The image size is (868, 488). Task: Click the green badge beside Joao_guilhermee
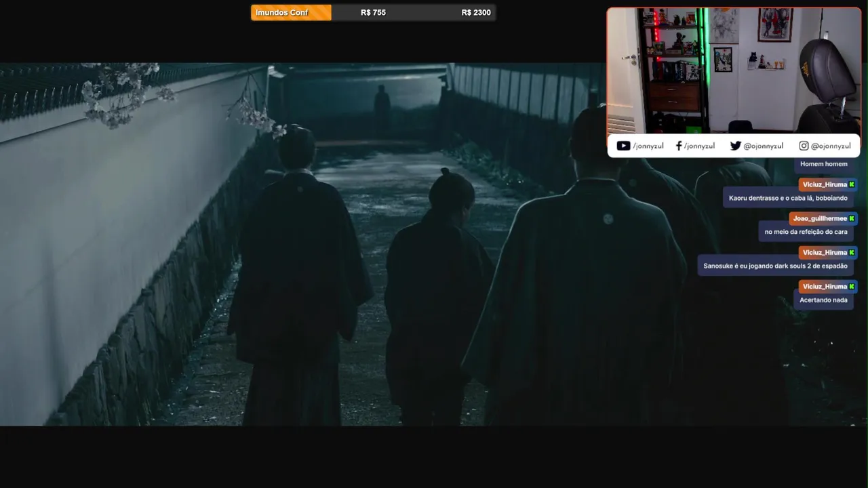pyautogui.click(x=852, y=218)
